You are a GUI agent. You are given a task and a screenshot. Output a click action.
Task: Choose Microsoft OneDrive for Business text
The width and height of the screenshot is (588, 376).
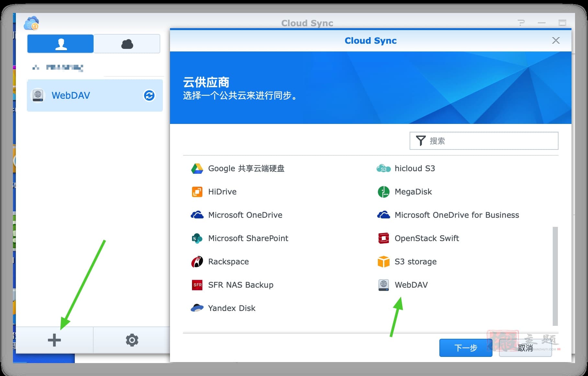click(457, 215)
